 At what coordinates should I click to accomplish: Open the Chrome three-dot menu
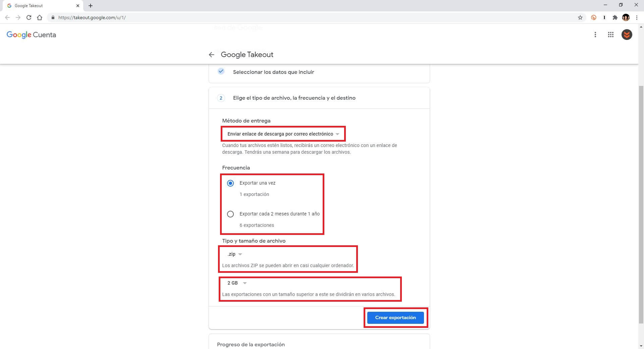[x=637, y=17]
